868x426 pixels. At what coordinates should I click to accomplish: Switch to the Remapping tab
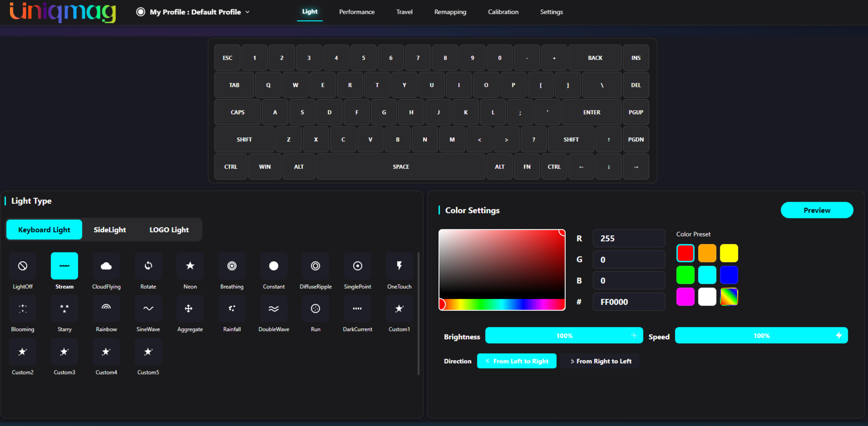[x=450, y=12]
